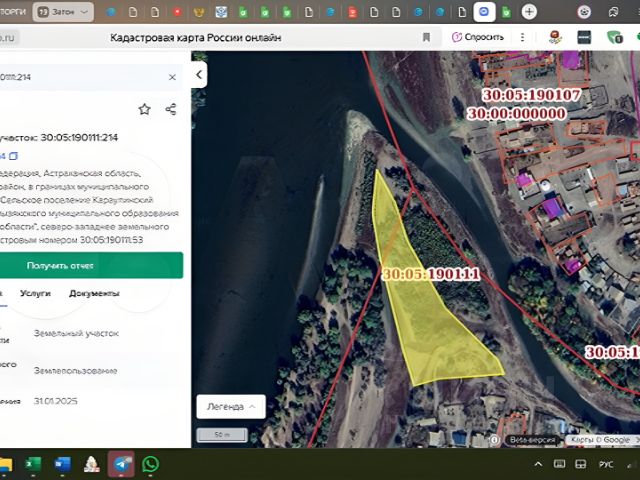Click the page title Кадастровая карта России онлайн
This screenshot has width=640, height=480.
[x=196, y=38]
